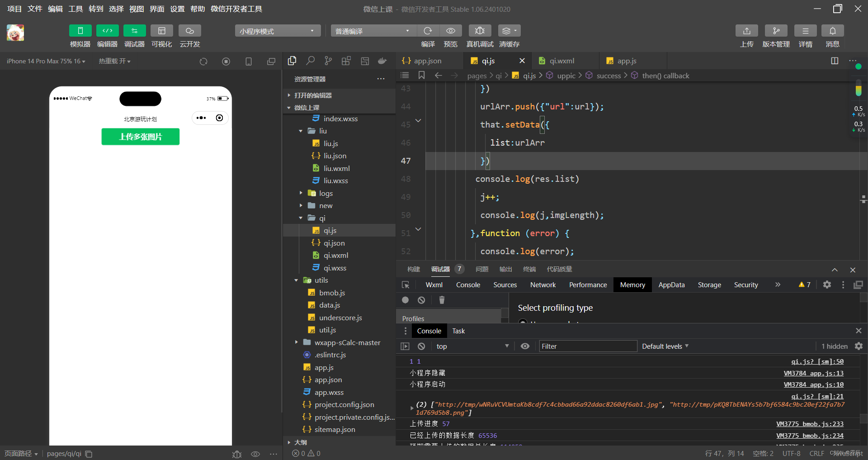This screenshot has width=868, height=460.
Task: Split the editor to the right
Action: click(x=835, y=61)
